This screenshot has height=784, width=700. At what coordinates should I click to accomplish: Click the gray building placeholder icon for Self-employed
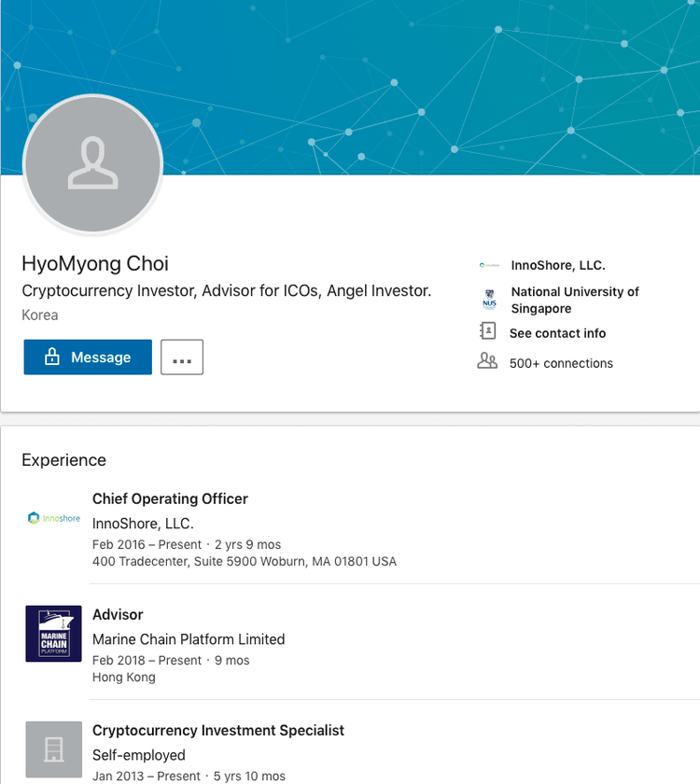click(x=54, y=749)
